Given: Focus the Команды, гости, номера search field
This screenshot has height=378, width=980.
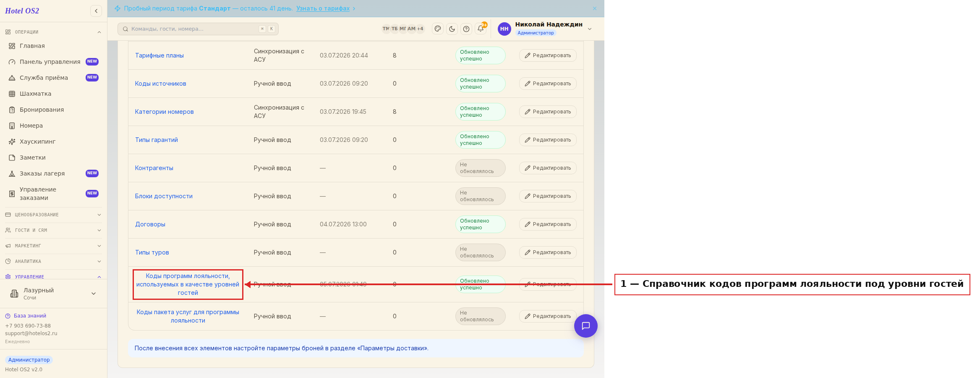Looking at the screenshot, I should [x=198, y=29].
